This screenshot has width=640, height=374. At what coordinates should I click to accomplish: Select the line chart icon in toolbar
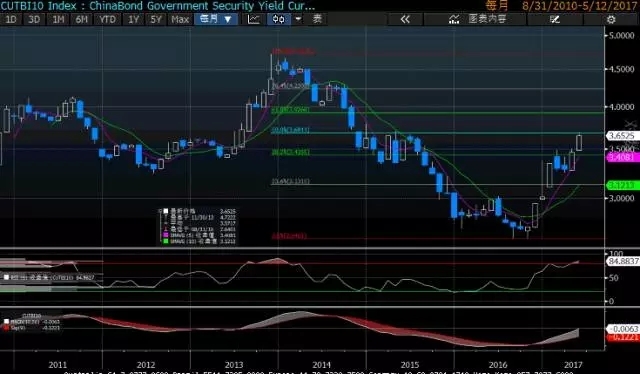pos(253,19)
